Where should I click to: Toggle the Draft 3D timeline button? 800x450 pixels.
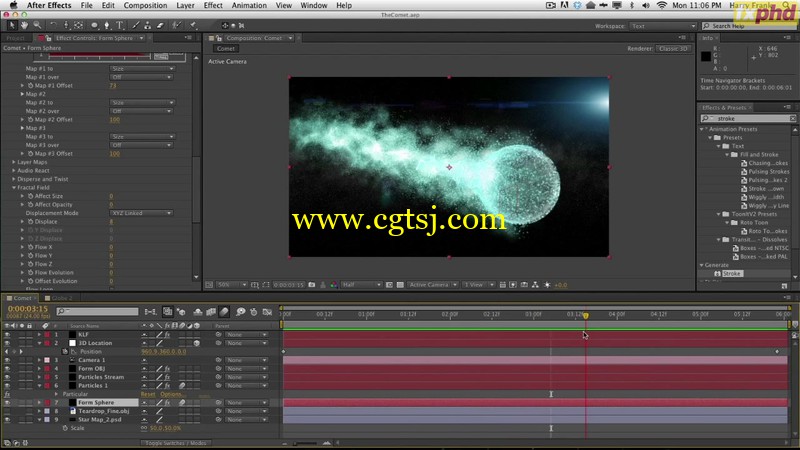pos(181,311)
